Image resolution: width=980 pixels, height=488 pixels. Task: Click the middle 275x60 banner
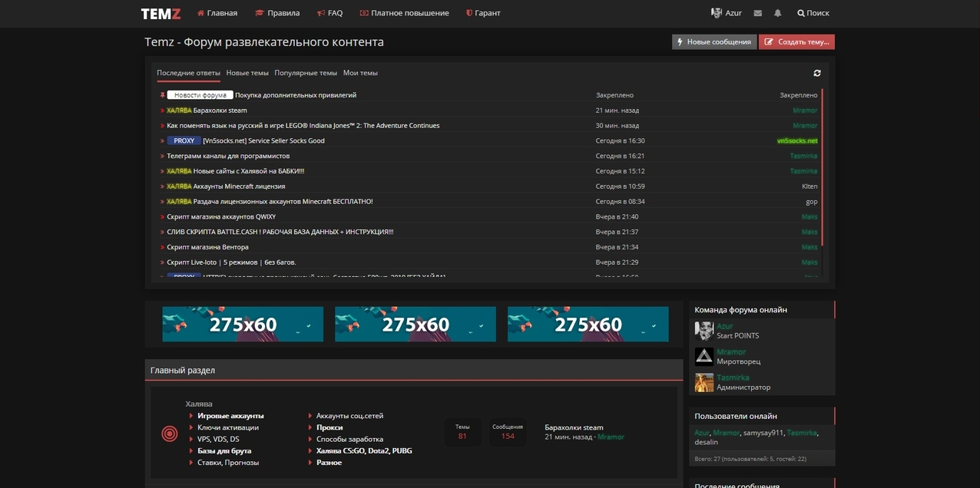pyautogui.click(x=416, y=325)
